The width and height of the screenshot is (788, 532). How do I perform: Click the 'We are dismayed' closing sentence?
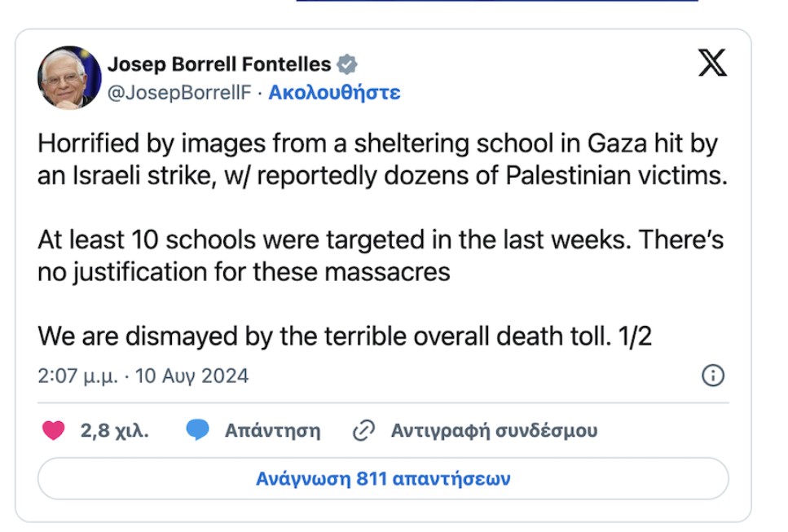[345, 336]
